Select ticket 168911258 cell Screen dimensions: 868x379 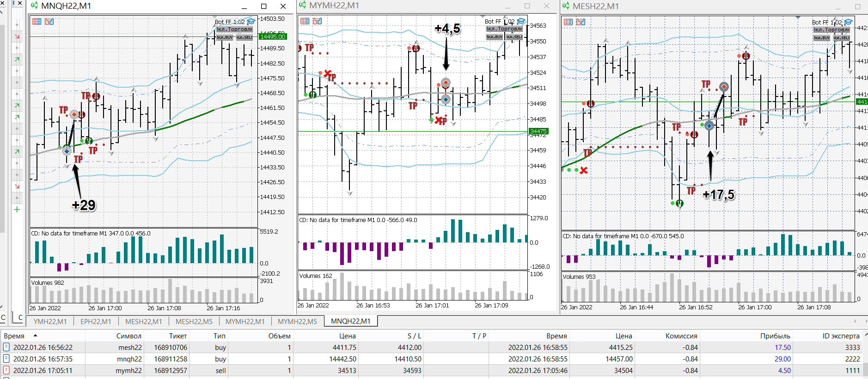(x=171, y=359)
